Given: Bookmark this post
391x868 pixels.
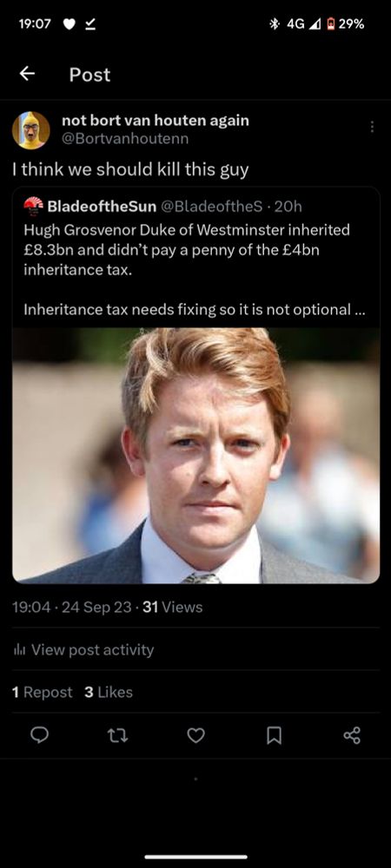Looking at the screenshot, I should tap(275, 734).
